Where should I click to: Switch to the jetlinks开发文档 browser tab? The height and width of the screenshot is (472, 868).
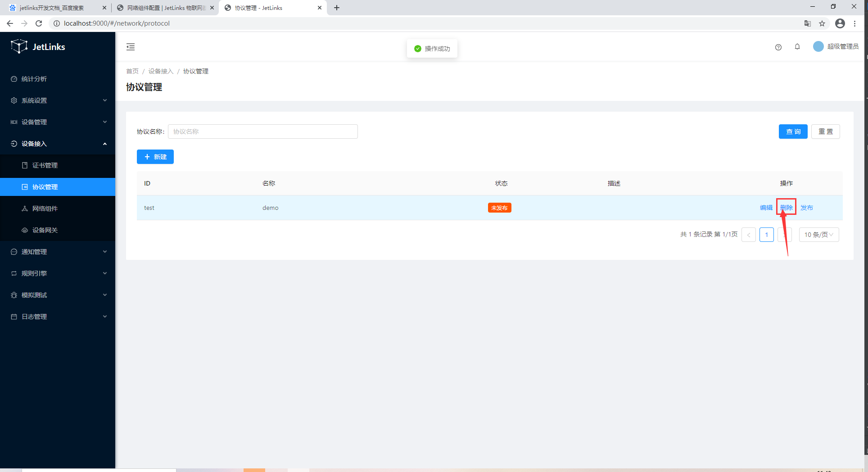coord(52,8)
